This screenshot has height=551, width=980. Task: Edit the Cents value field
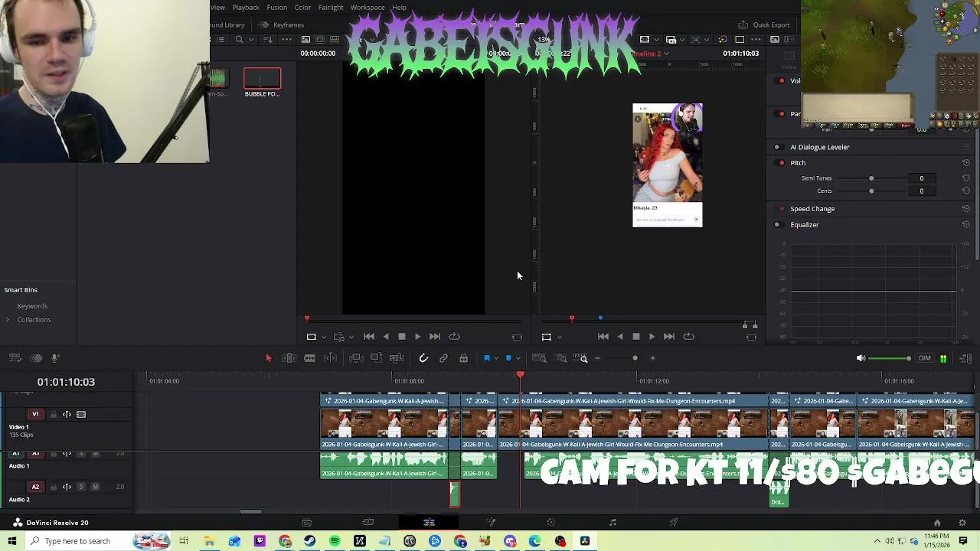(x=922, y=191)
